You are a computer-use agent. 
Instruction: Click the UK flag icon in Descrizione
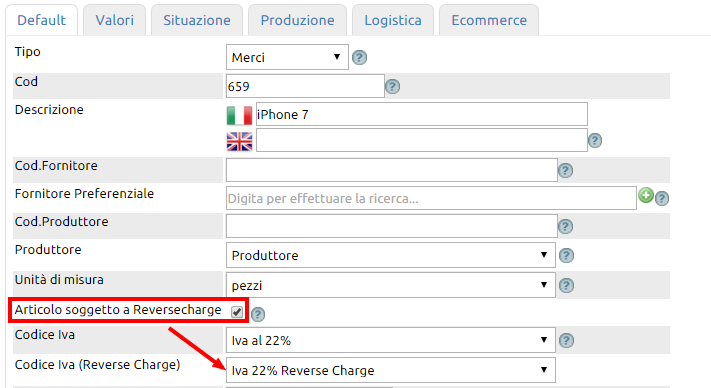point(239,141)
